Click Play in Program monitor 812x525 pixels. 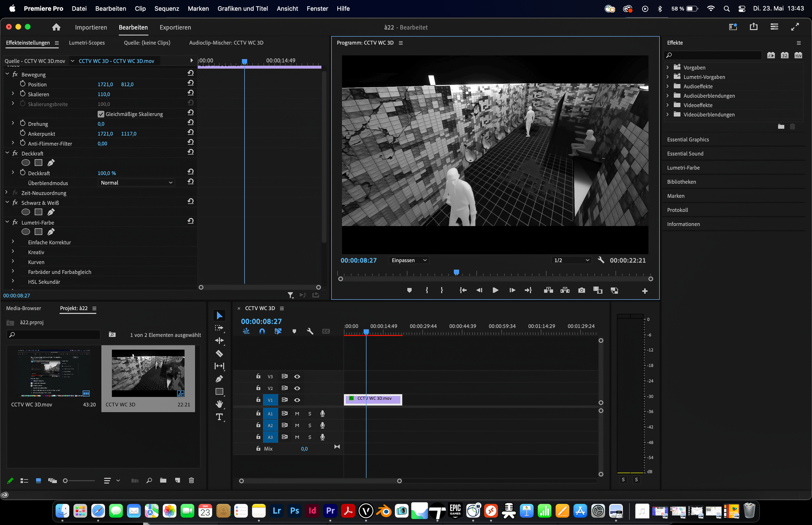pos(495,290)
